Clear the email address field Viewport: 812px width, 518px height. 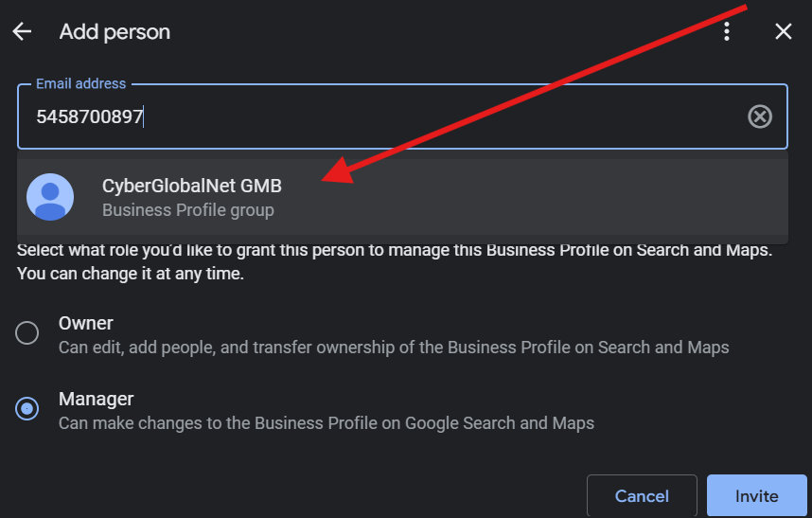(x=760, y=116)
